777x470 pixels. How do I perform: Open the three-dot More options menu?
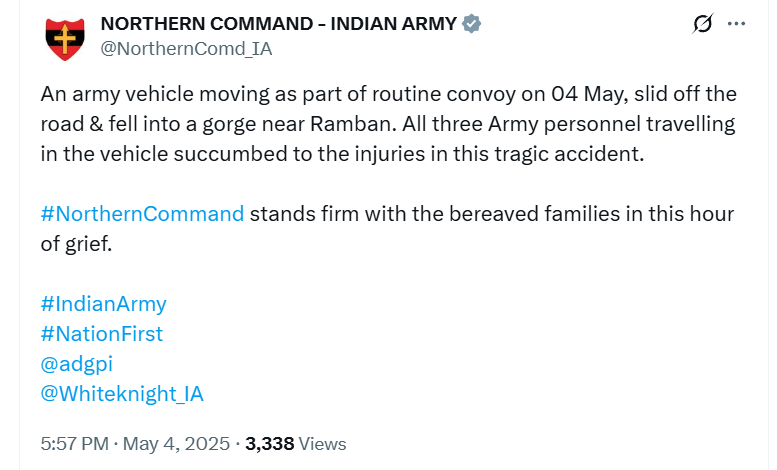737,23
